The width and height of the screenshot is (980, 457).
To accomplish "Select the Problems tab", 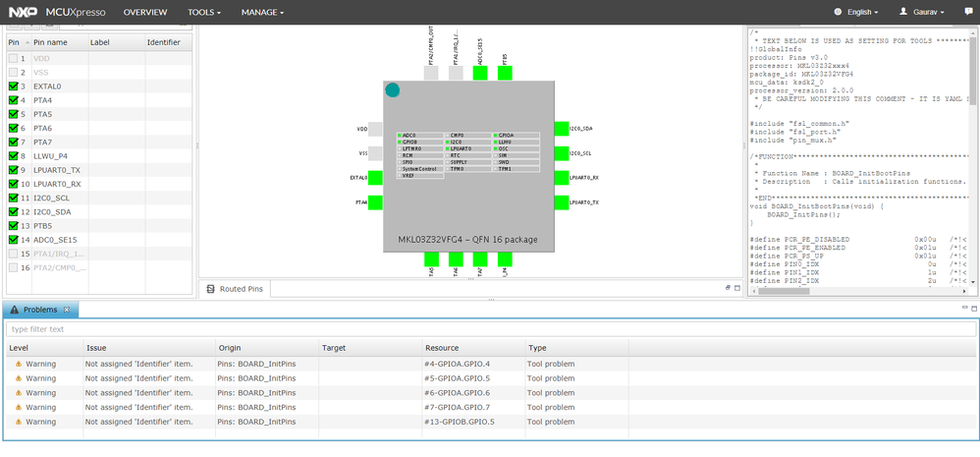I will point(40,310).
